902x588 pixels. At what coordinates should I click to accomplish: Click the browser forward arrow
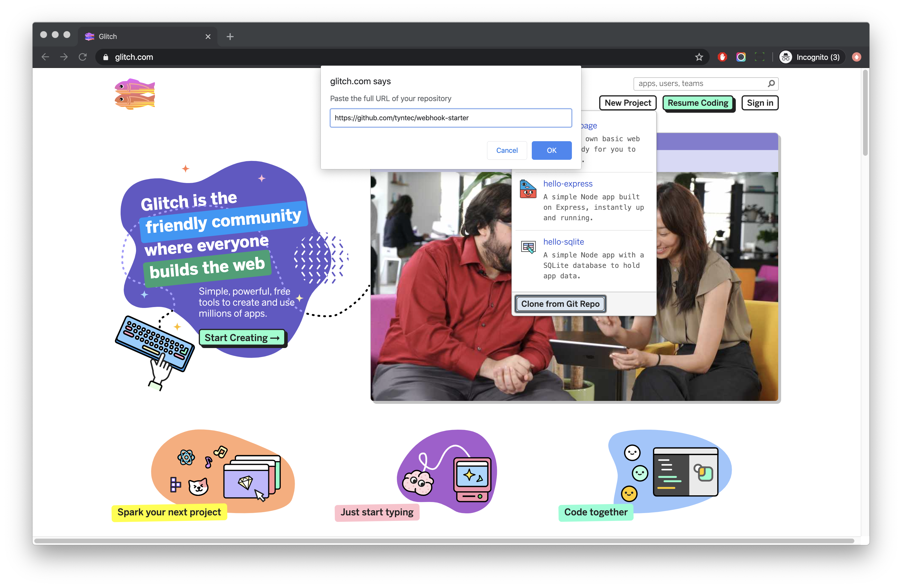point(64,57)
